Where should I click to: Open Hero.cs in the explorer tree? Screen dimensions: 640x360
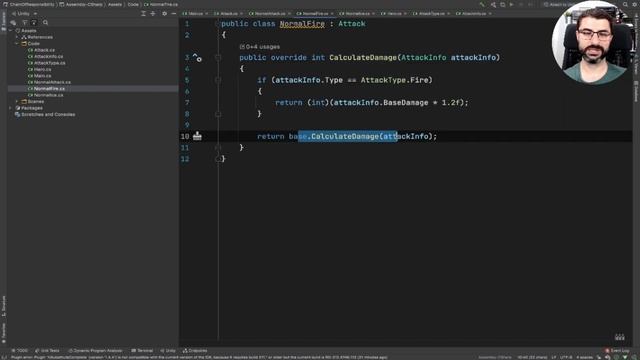[x=40, y=69]
